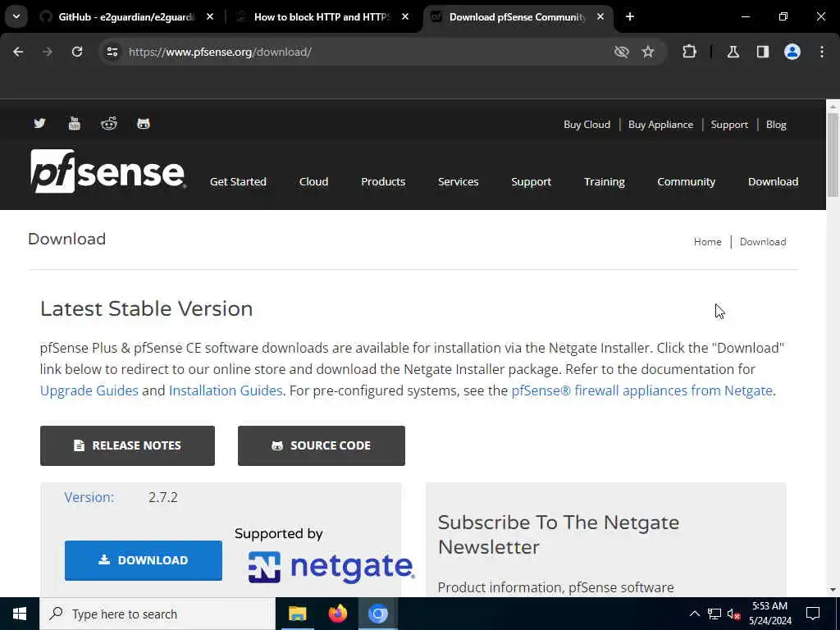Screen dimensions: 840x630
Task: Click the Latest Stable Version heading
Action: click(x=146, y=309)
